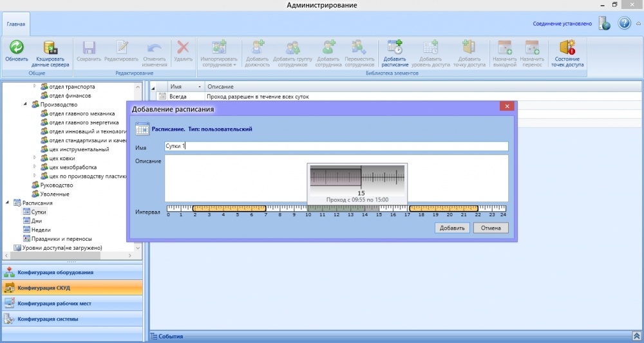
Task: Click the События panel label
Action: [x=171, y=337]
